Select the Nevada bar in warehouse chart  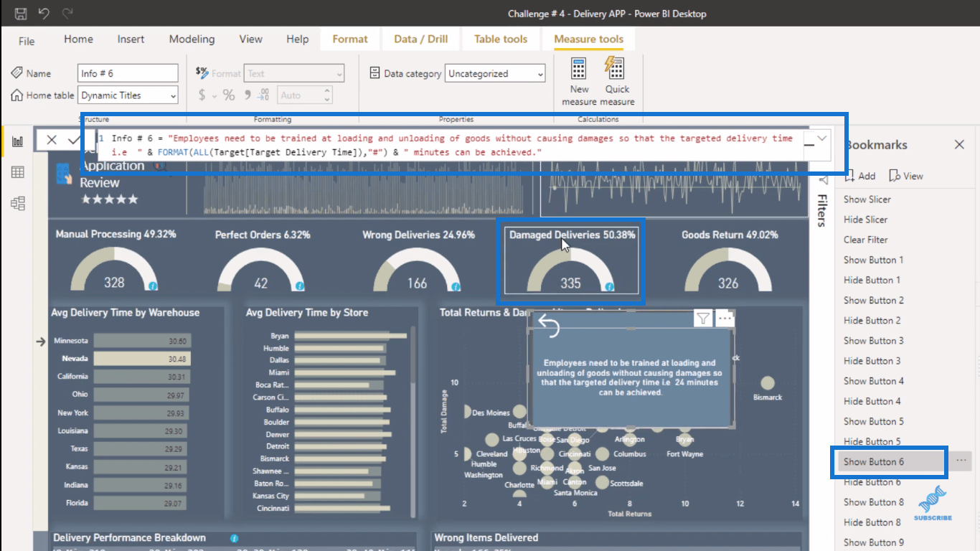coord(142,359)
